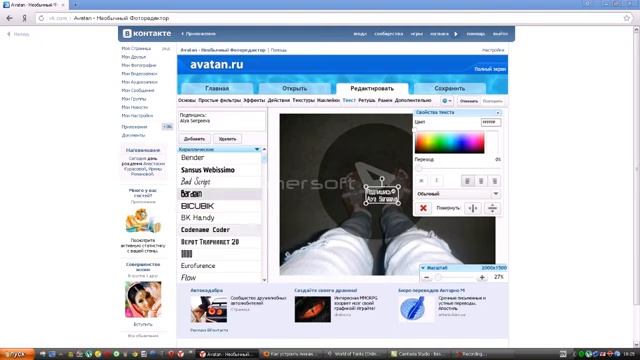
Task: Reload the page in the browser
Action: (41, 18)
